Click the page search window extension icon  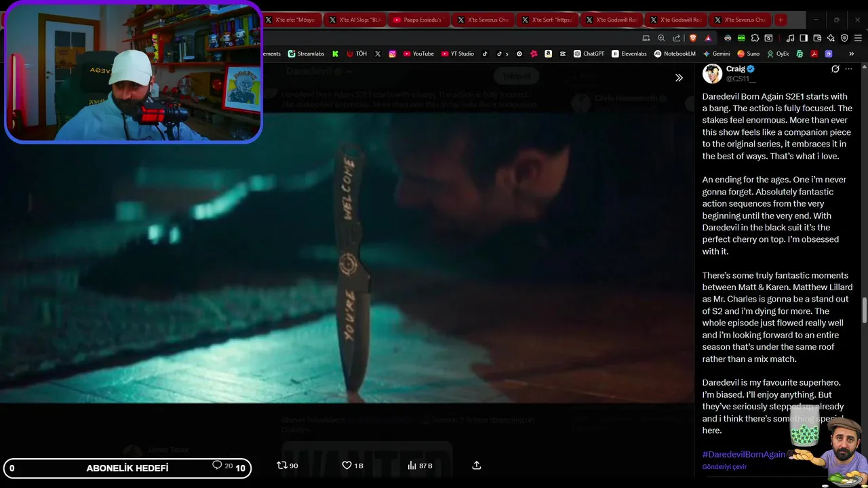pos(768,38)
